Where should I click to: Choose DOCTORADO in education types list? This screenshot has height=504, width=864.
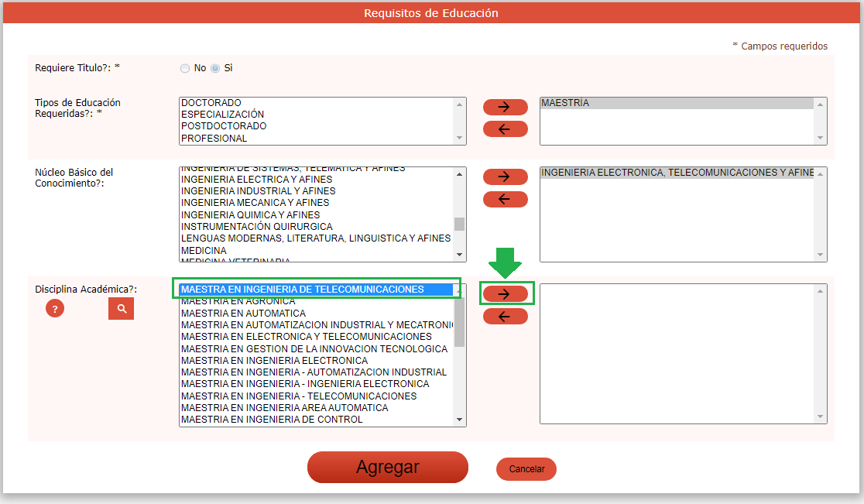point(211,103)
